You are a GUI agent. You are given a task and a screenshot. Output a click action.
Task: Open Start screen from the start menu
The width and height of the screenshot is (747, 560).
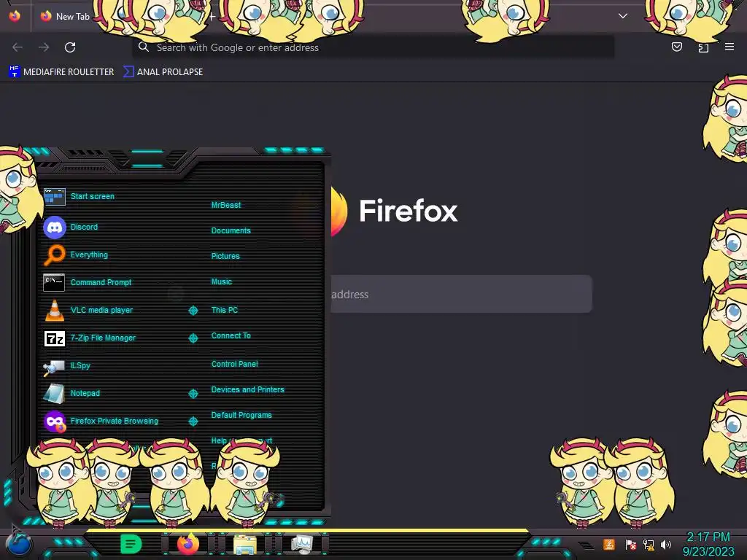point(79,196)
